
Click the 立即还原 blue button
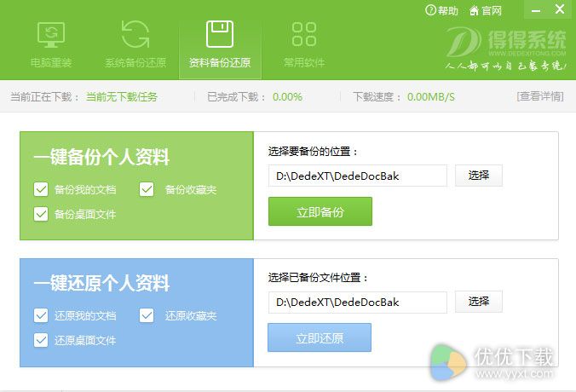tap(320, 337)
